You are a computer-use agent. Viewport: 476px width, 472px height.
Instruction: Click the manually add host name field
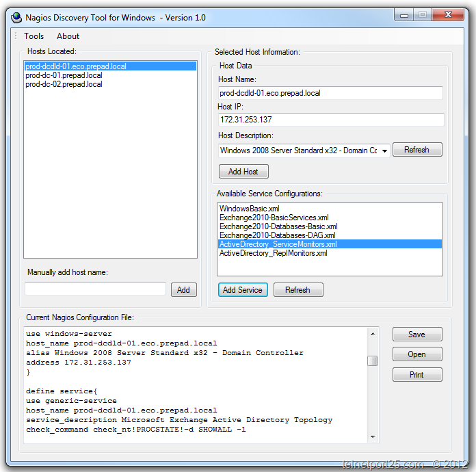(x=95, y=289)
